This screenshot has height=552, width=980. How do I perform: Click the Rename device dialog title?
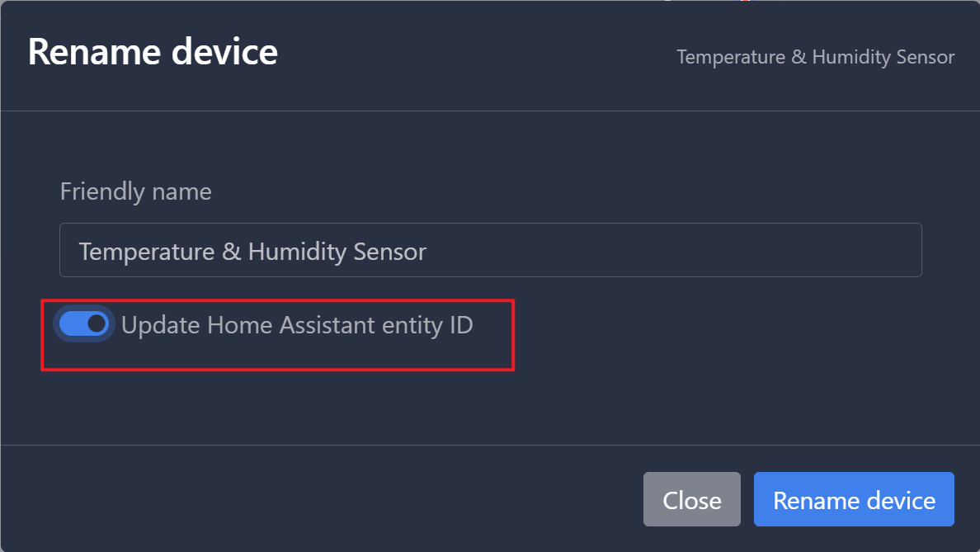click(x=153, y=52)
